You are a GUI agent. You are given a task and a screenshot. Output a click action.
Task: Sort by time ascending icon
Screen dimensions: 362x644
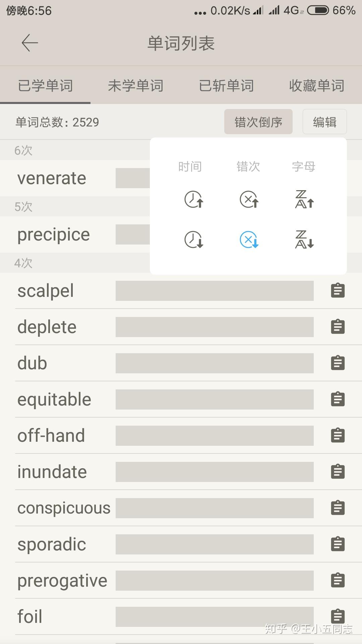(194, 200)
